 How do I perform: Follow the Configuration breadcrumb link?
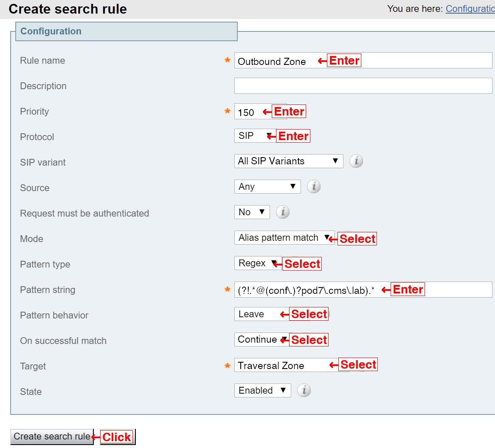coord(470,9)
